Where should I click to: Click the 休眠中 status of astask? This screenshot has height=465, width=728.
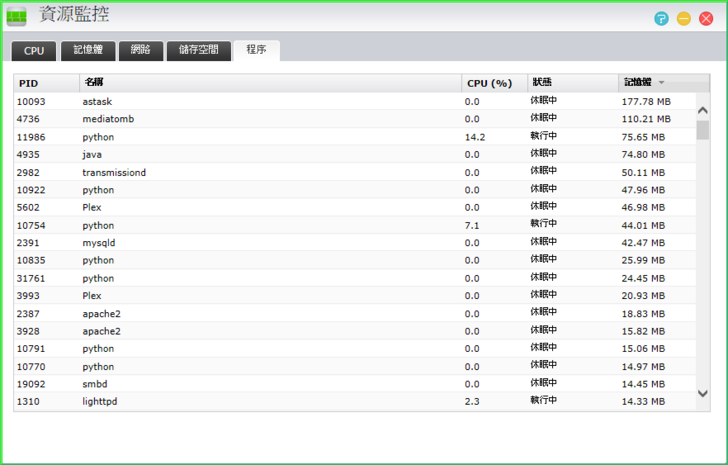(x=544, y=100)
